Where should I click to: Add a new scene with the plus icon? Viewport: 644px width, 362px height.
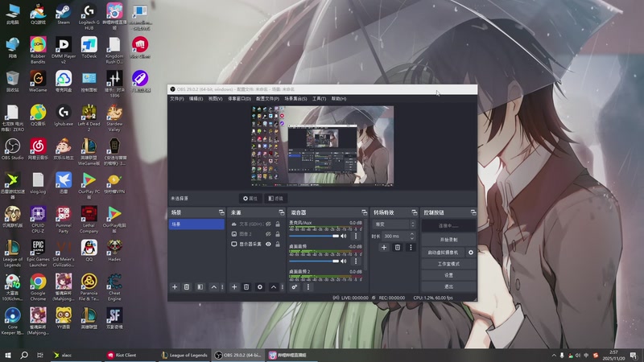(x=175, y=287)
